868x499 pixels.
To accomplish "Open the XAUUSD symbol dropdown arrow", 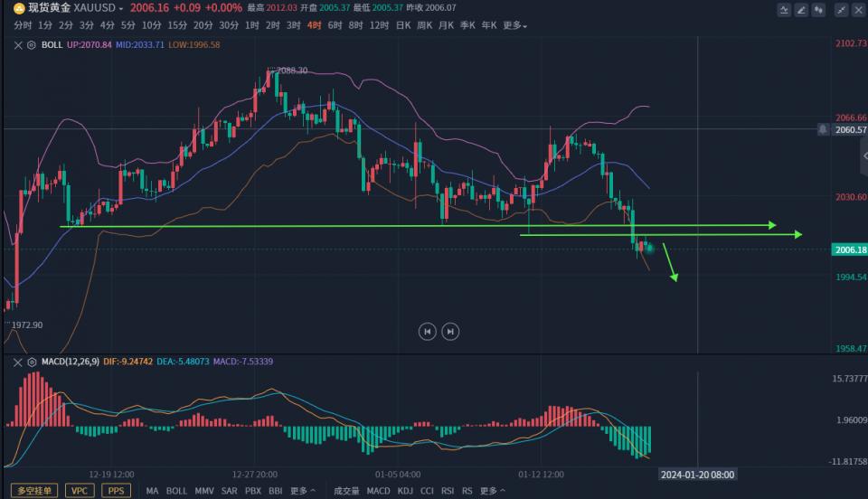I will click(x=121, y=8).
